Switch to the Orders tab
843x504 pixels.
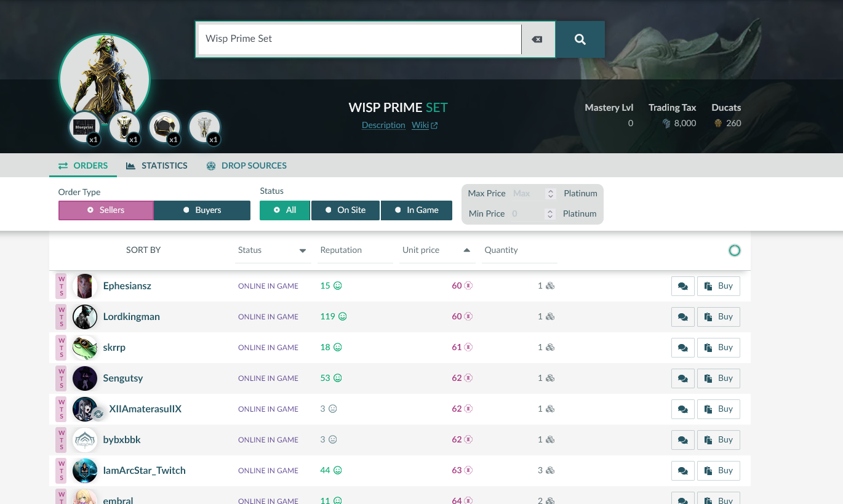[x=83, y=166]
